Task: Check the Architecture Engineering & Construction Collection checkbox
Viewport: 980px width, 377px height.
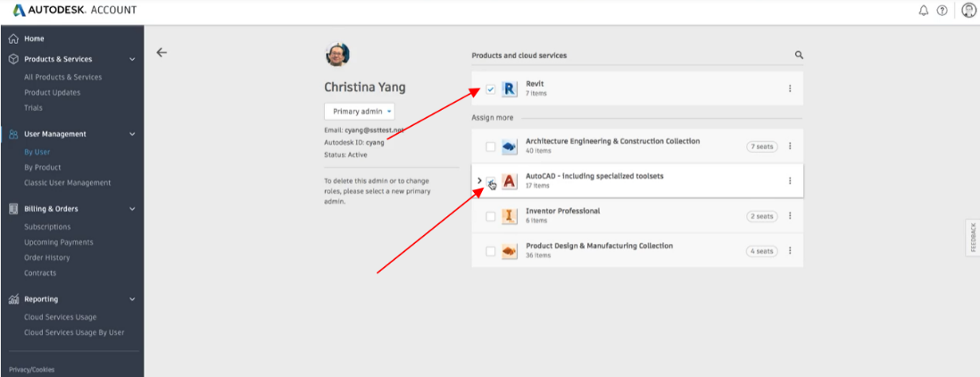Action: tap(491, 147)
